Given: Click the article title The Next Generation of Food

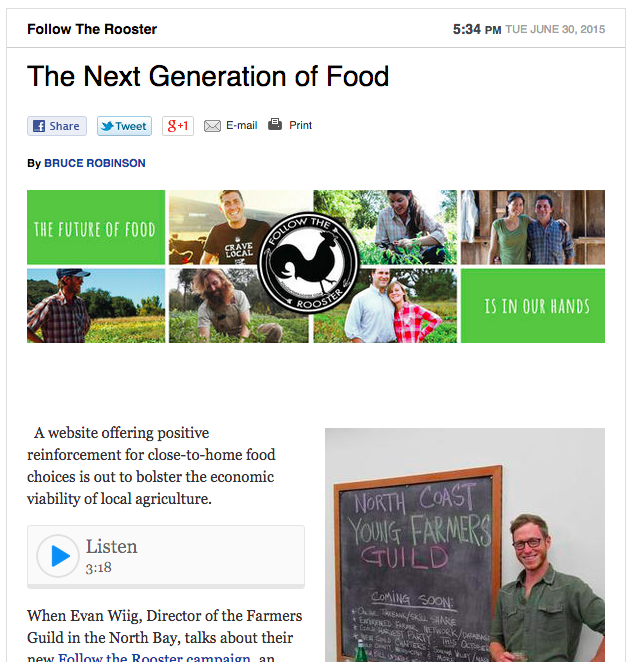Looking at the screenshot, I should 208,77.
